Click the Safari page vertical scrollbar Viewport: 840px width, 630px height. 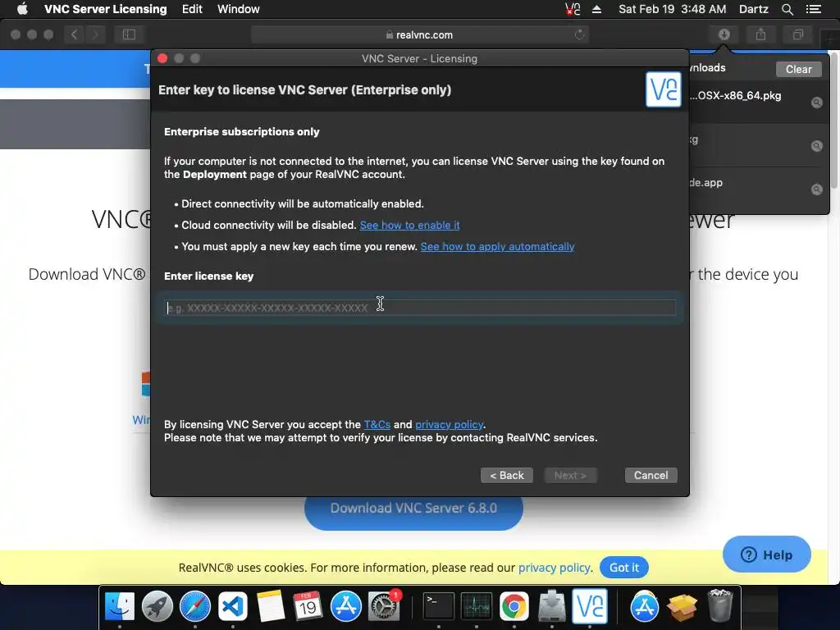834,121
